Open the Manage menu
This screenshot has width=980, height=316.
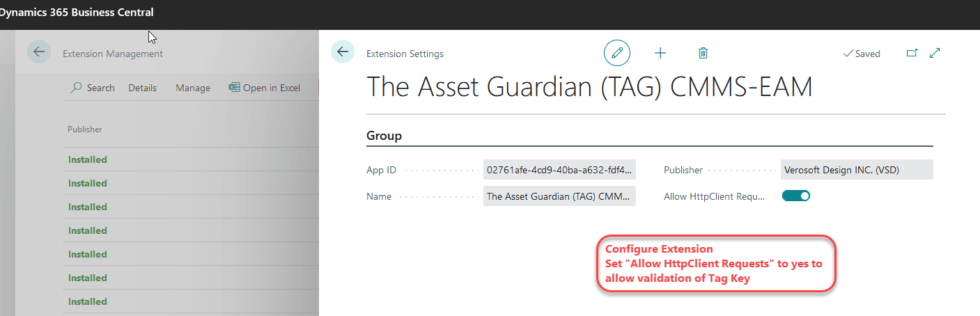pos(193,88)
